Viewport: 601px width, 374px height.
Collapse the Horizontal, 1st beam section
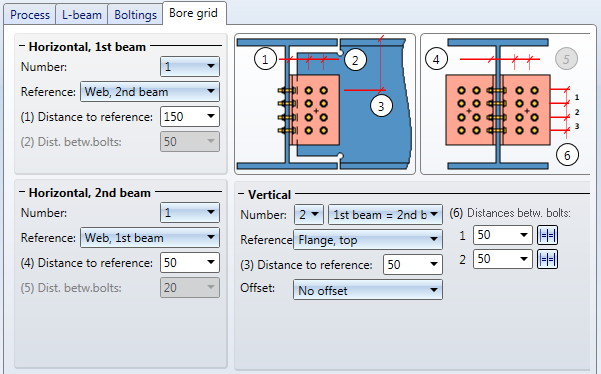click(x=22, y=46)
